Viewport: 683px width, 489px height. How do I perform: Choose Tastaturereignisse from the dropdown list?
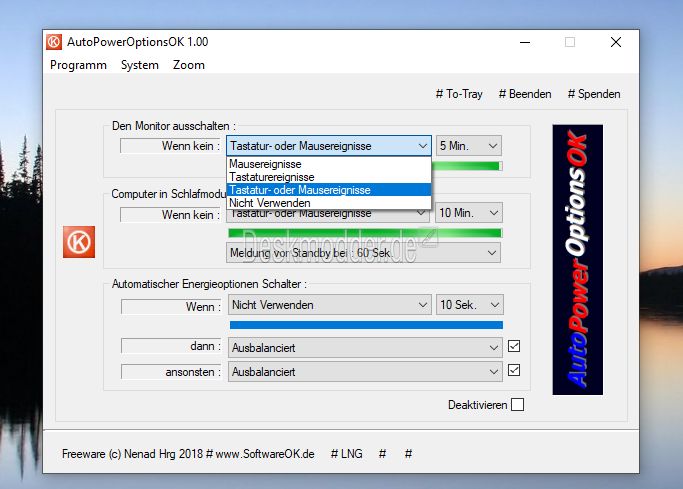[328, 177]
